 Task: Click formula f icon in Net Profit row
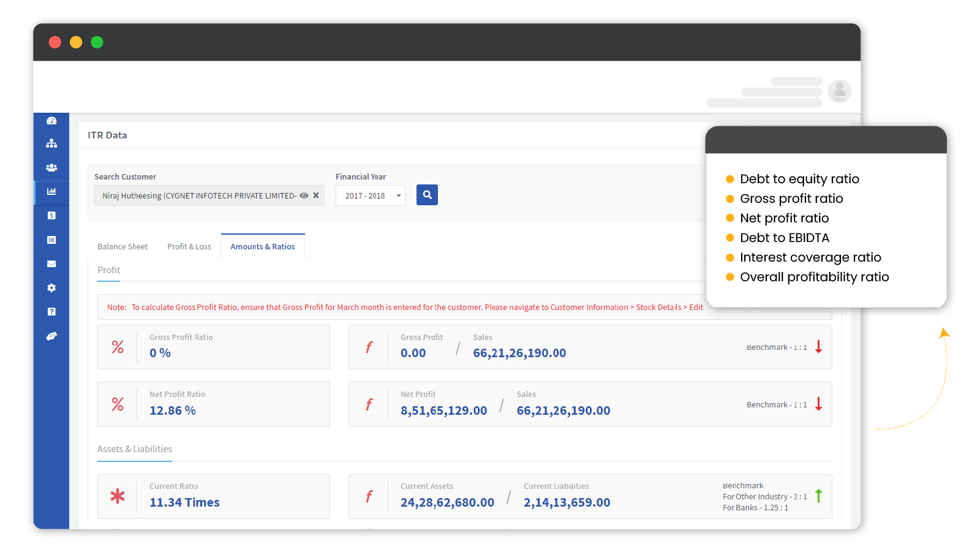369,404
